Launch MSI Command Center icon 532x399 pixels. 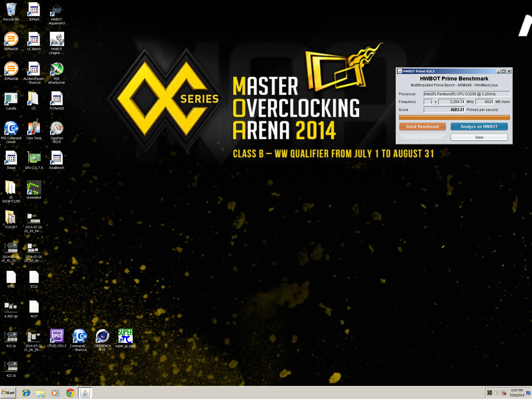click(11, 132)
